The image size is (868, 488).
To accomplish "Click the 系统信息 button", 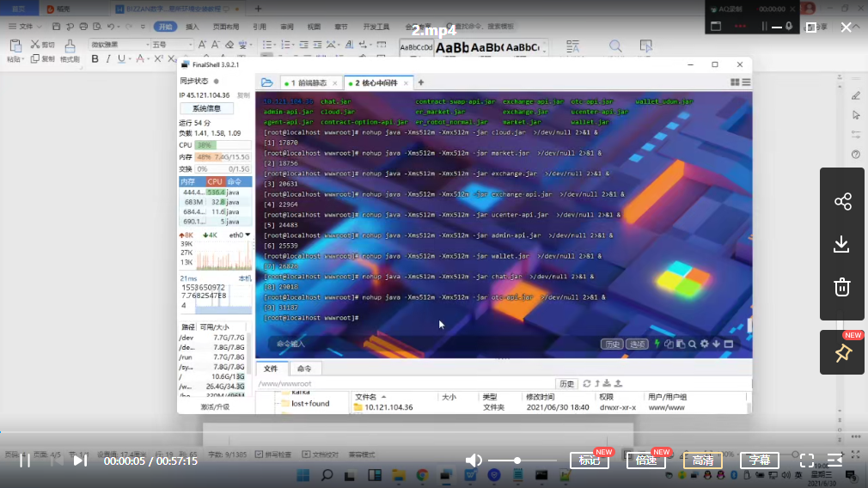I will pos(206,108).
